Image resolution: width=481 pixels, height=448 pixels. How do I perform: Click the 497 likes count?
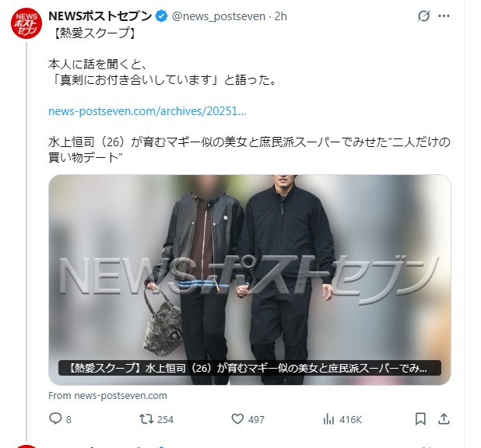[256, 419]
